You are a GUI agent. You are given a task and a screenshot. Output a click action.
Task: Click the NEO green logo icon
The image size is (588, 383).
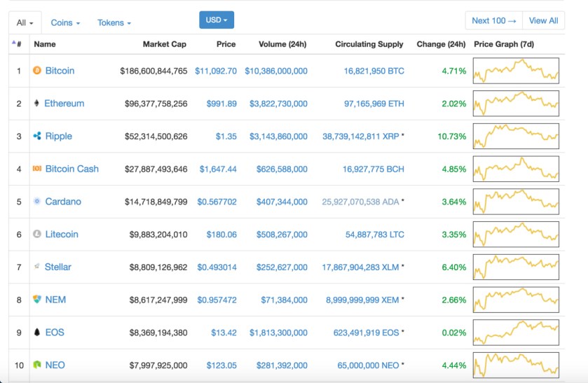point(36,365)
